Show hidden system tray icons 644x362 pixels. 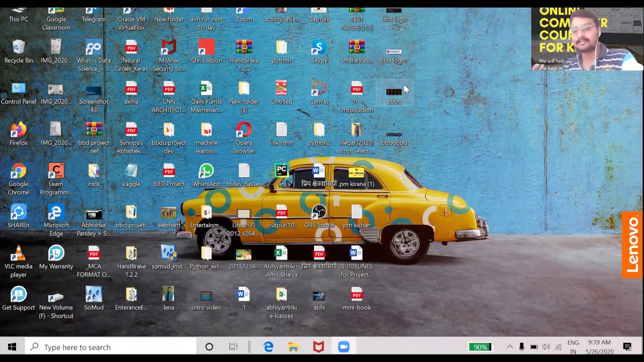point(510,347)
